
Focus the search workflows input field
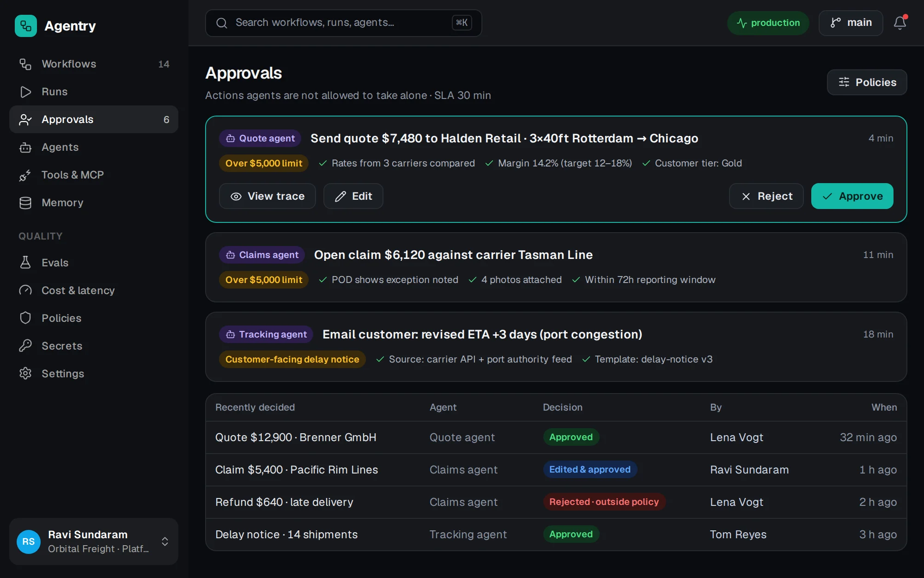pyautogui.click(x=343, y=23)
